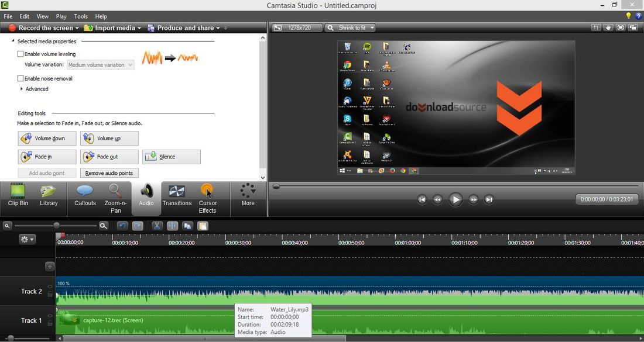
Task: Click the crop icon above the preview
Action: tap(595, 27)
